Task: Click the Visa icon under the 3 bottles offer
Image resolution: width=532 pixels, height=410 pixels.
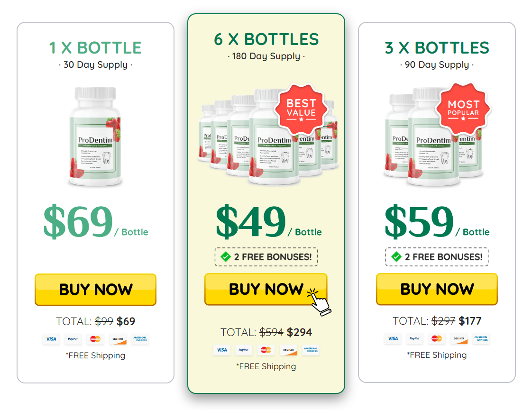Action: coord(393,338)
